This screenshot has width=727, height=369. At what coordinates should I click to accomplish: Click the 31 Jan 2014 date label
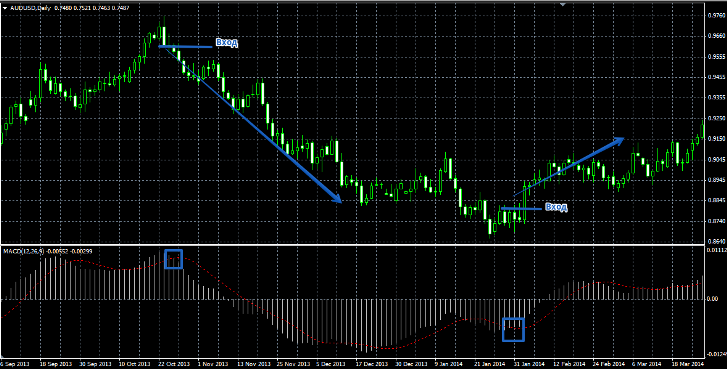click(x=530, y=365)
